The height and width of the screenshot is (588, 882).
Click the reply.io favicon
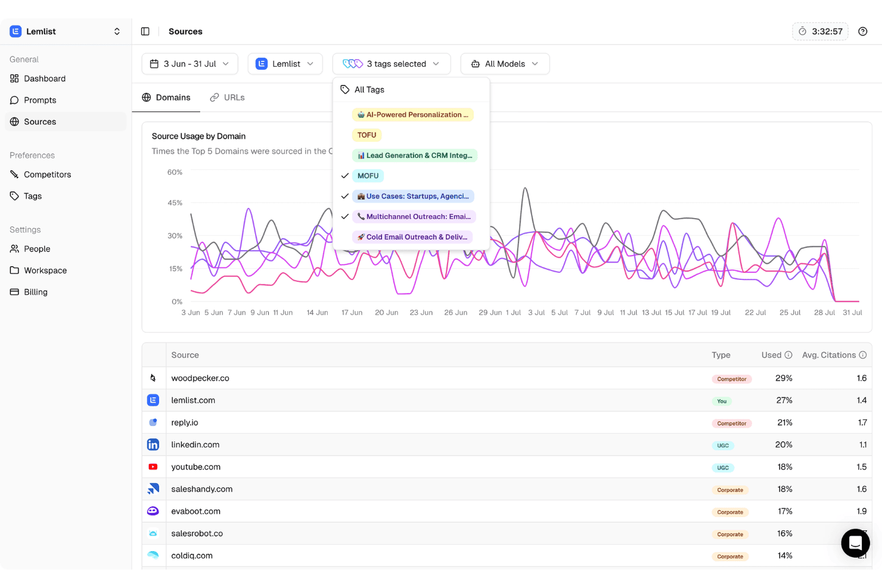(x=153, y=422)
